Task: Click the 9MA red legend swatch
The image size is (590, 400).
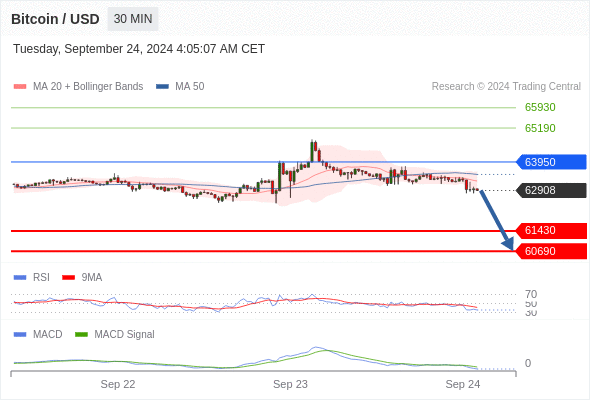Action: point(68,278)
